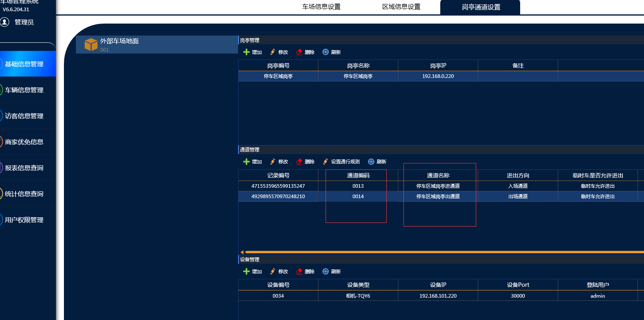Click the 0013 channel code cell
The width and height of the screenshot is (644, 320).
[358, 186]
